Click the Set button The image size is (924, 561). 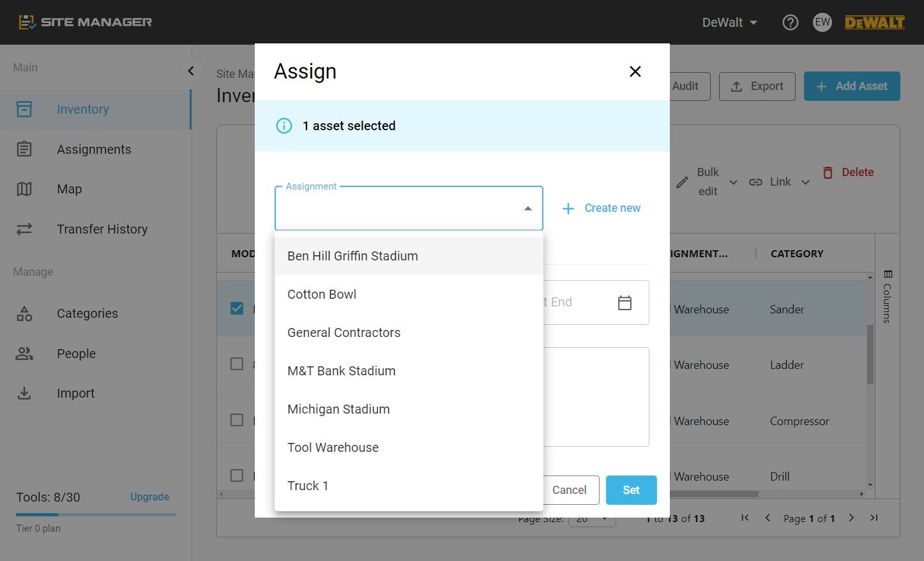coord(631,490)
